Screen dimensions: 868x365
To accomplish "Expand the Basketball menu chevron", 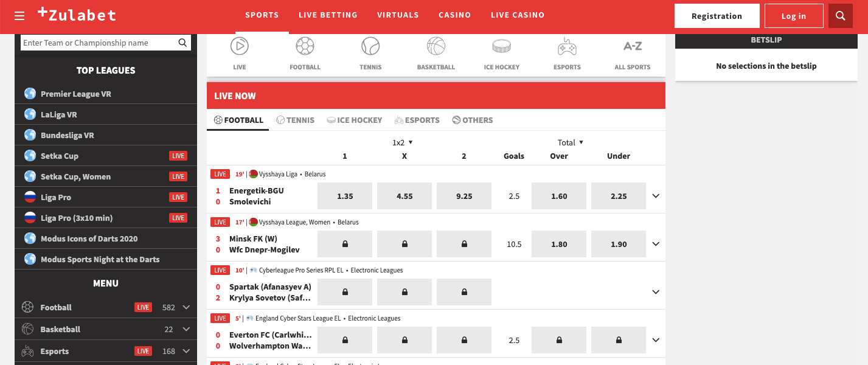I will point(186,329).
